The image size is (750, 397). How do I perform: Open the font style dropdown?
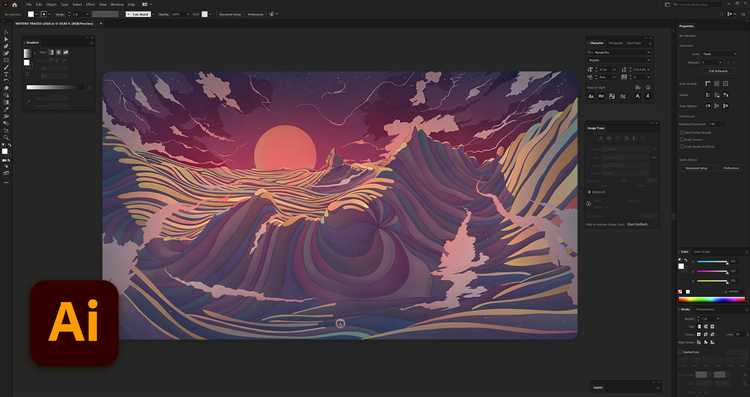620,60
